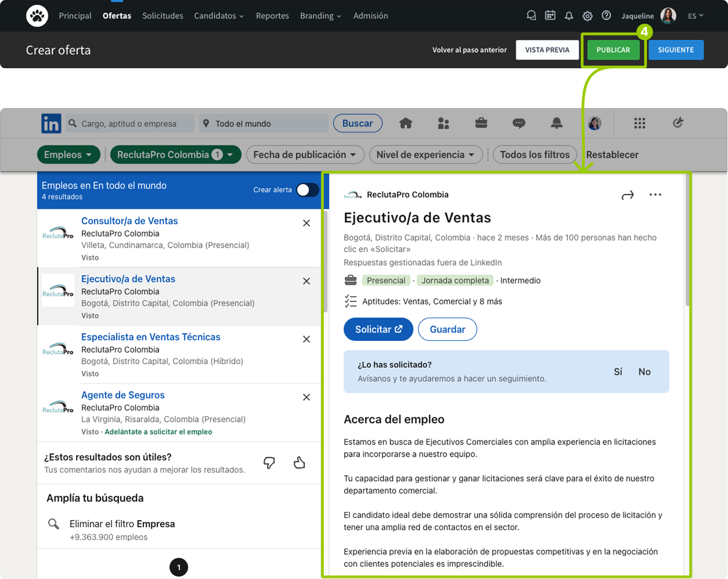Image resolution: width=728 pixels, height=579 pixels.
Task: Expand the Nivel de experiencia filter
Action: tap(425, 154)
